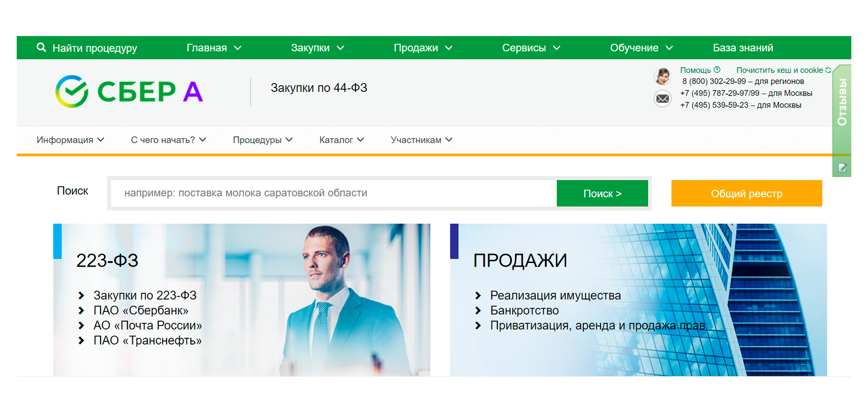Image resolution: width=868 pixels, height=413 pixels.
Task: Open Закупки по 223-ФЗ link
Action: pyautogui.click(x=145, y=295)
